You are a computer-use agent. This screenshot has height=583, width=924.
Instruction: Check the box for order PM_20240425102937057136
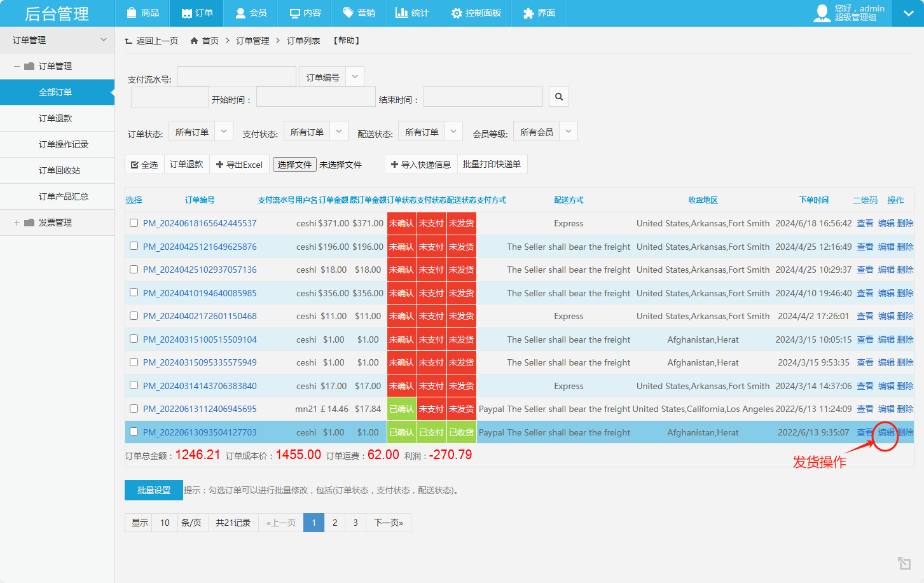[x=134, y=270]
